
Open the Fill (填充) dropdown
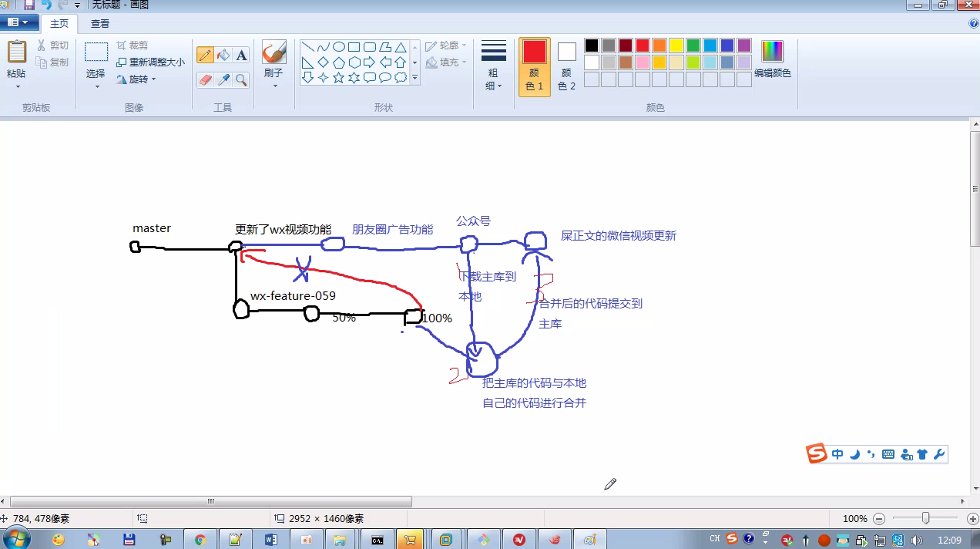click(x=446, y=62)
